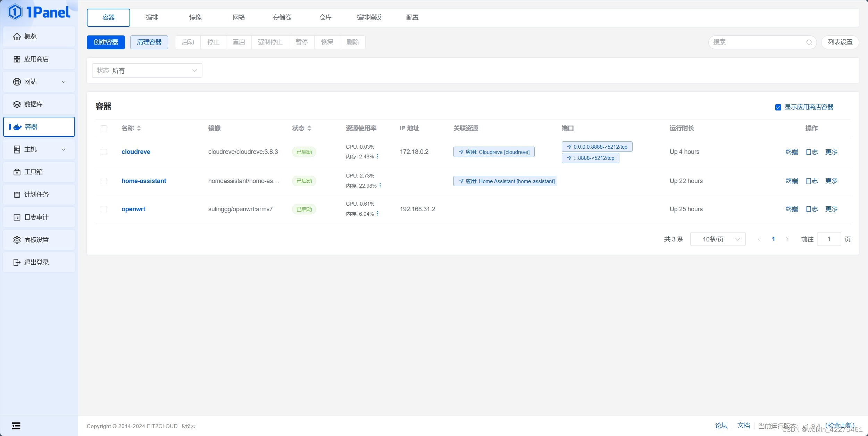Check the openwrt container checkbox
This screenshot has width=868, height=436.
103,208
